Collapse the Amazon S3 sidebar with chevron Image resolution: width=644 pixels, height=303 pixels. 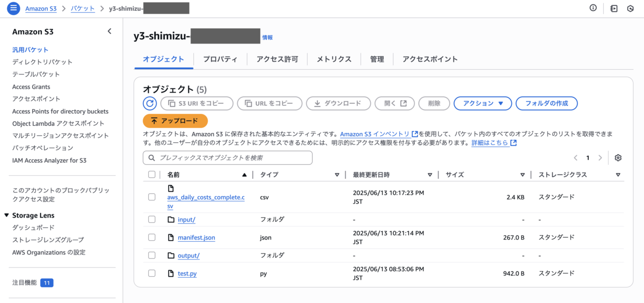click(109, 31)
